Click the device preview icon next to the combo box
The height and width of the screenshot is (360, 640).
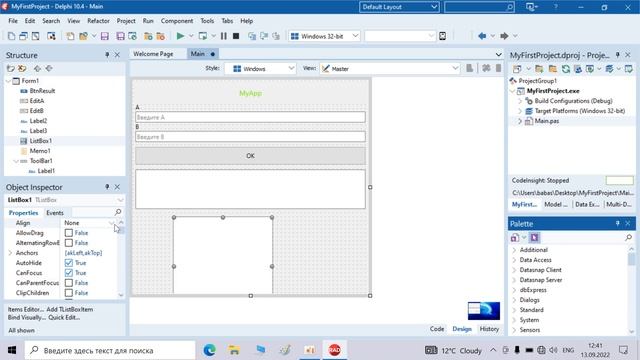click(x=442, y=36)
